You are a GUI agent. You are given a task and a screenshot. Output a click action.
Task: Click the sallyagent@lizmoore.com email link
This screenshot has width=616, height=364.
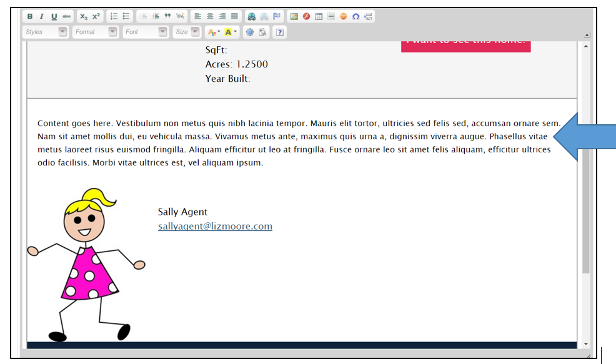tap(215, 227)
